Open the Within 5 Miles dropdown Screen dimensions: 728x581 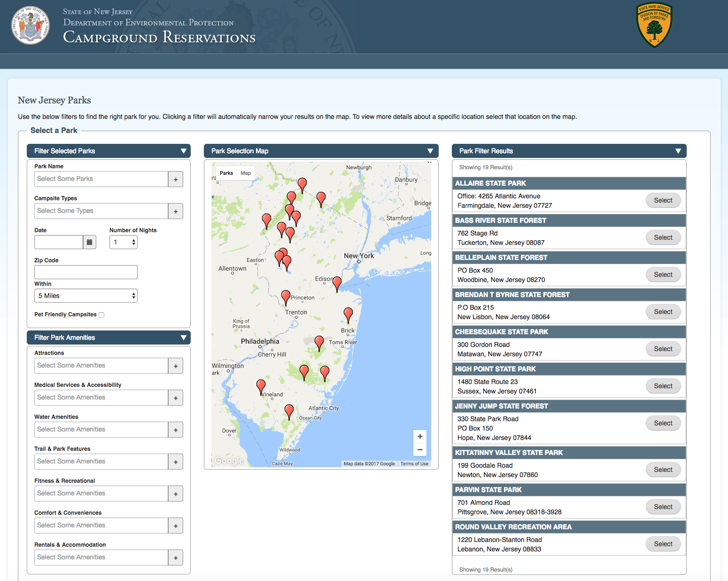[x=86, y=296]
